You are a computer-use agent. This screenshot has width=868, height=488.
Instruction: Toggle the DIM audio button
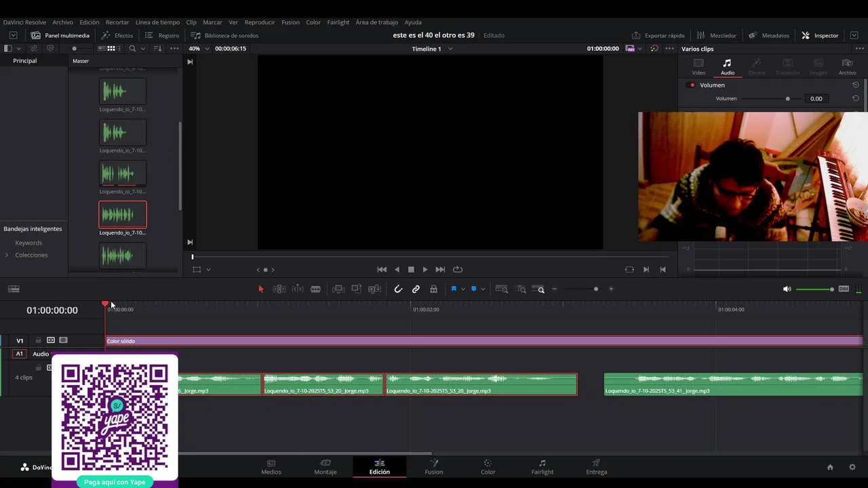pyautogui.click(x=844, y=289)
